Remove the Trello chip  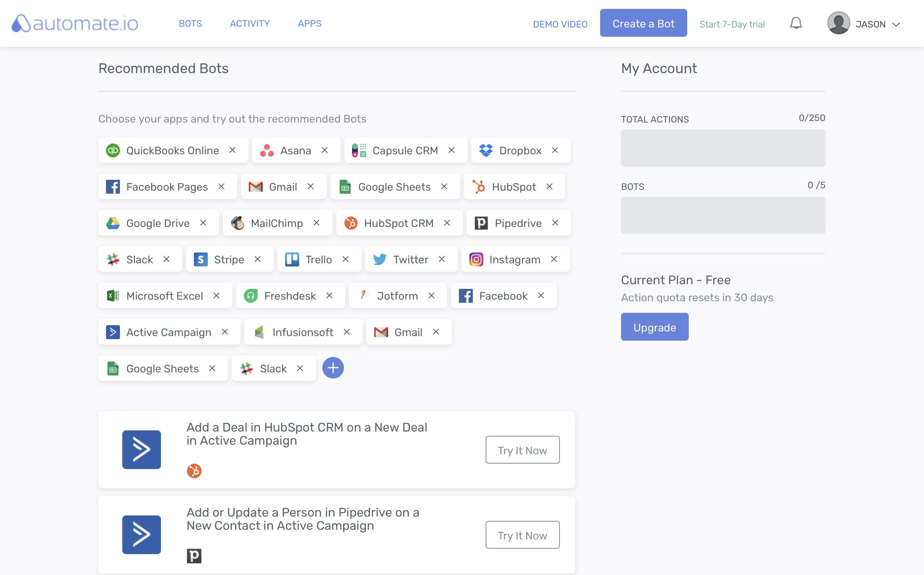346,259
